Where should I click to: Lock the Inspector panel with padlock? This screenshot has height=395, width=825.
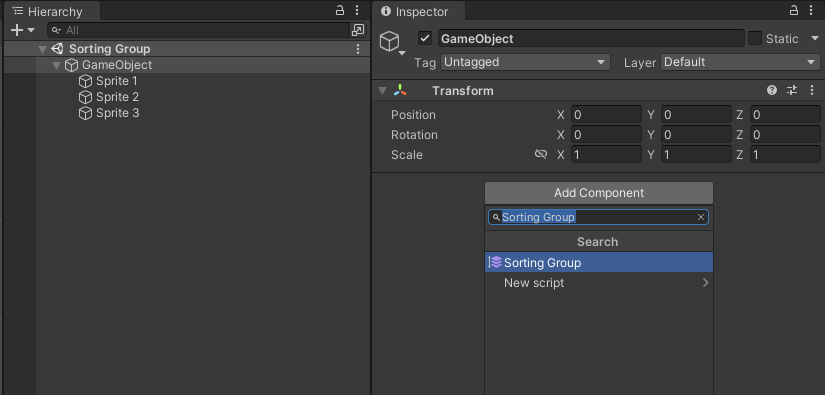tap(794, 10)
